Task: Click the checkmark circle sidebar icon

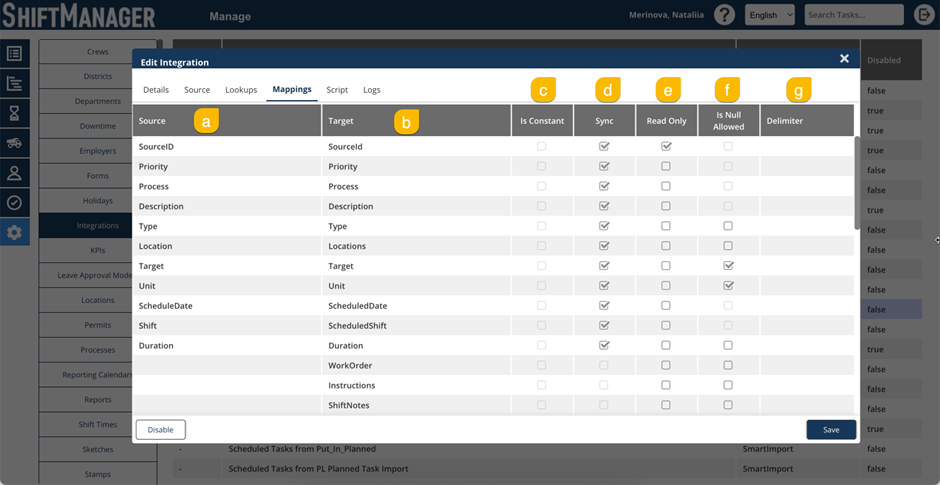Action: (14, 203)
